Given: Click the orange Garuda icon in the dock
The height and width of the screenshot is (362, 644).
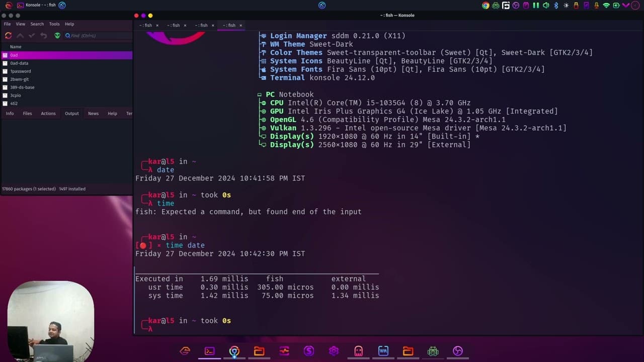Looking at the screenshot, I should [x=185, y=351].
